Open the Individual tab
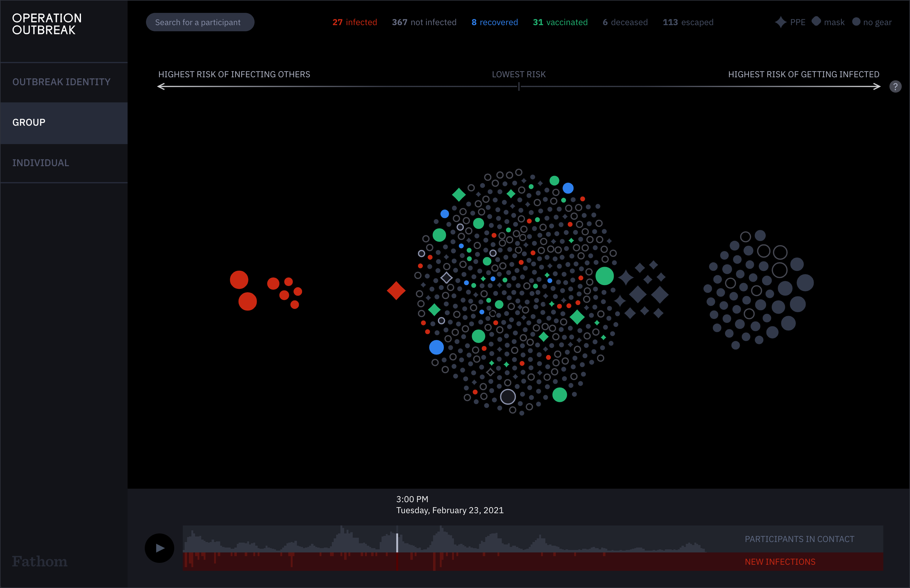 pos(64,163)
